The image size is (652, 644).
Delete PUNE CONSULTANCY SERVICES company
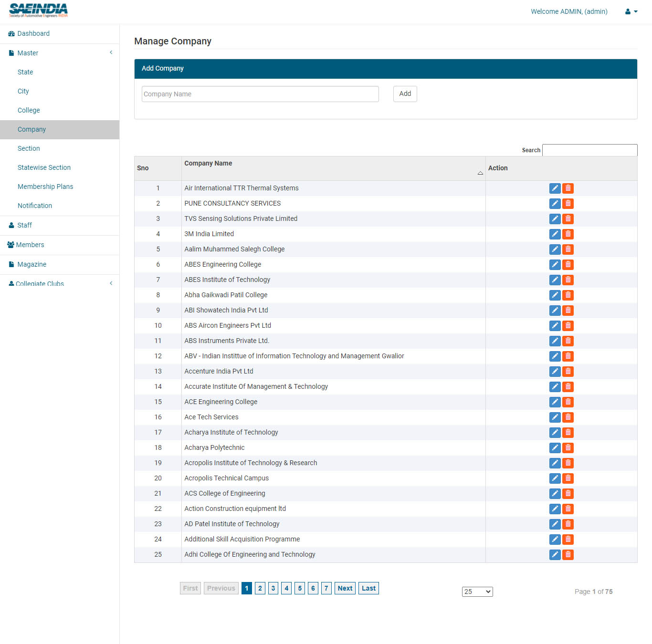[x=568, y=203]
